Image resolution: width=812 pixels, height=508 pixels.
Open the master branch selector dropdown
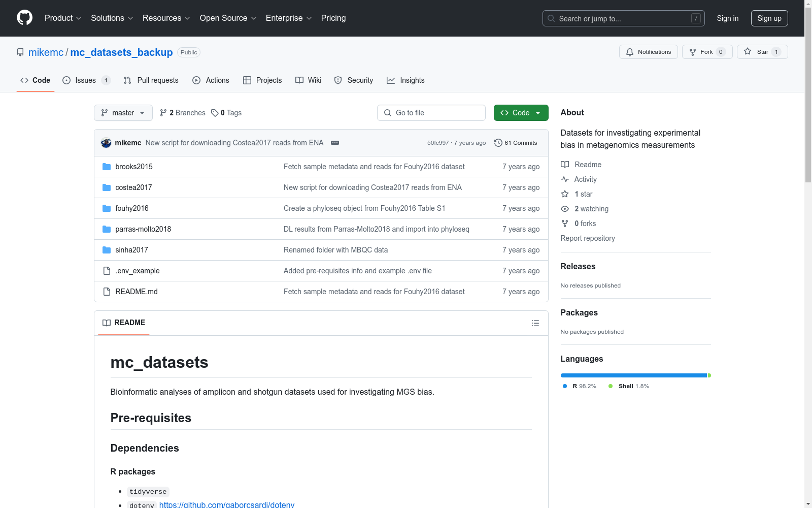pos(123,113)
